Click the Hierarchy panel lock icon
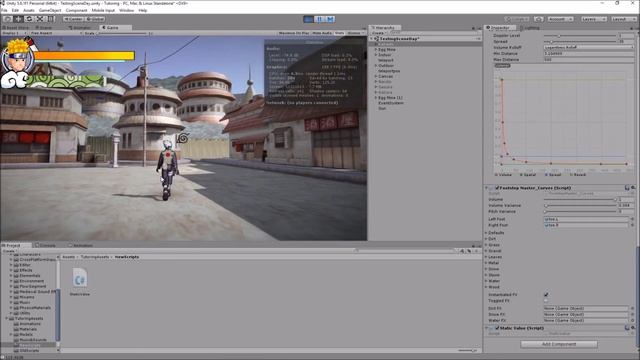 473,28
